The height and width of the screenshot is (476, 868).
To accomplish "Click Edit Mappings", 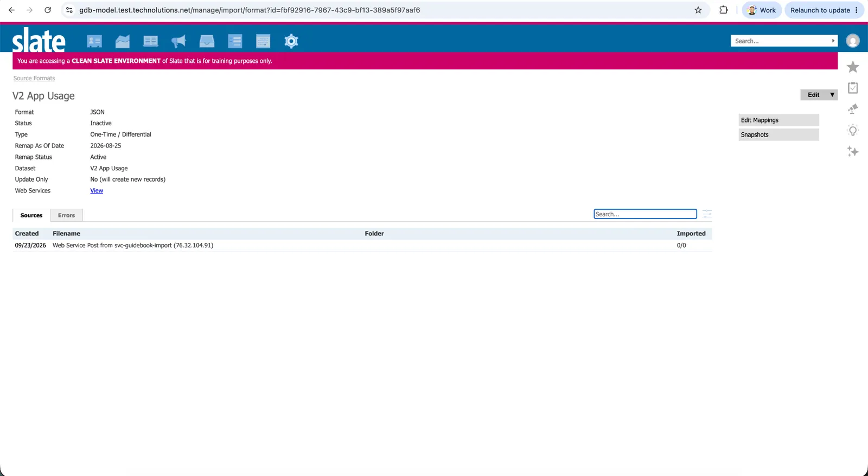I will [x=778, y=120].
